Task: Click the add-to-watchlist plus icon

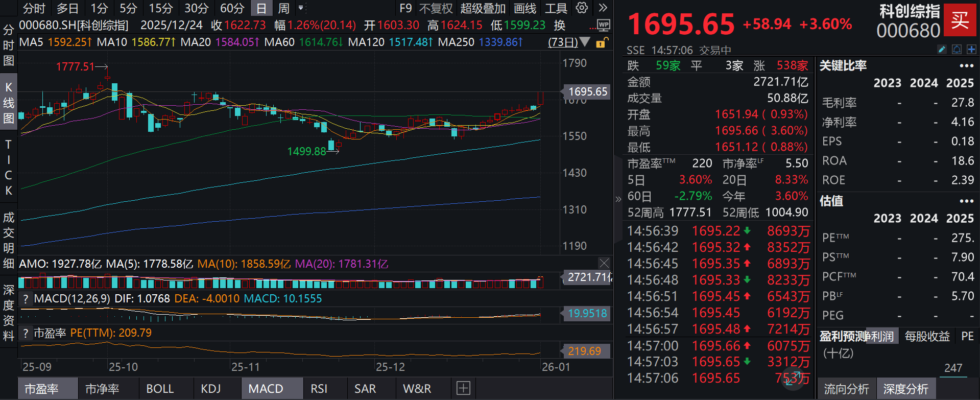Action: pyautogui.click(x=971, y=50)
